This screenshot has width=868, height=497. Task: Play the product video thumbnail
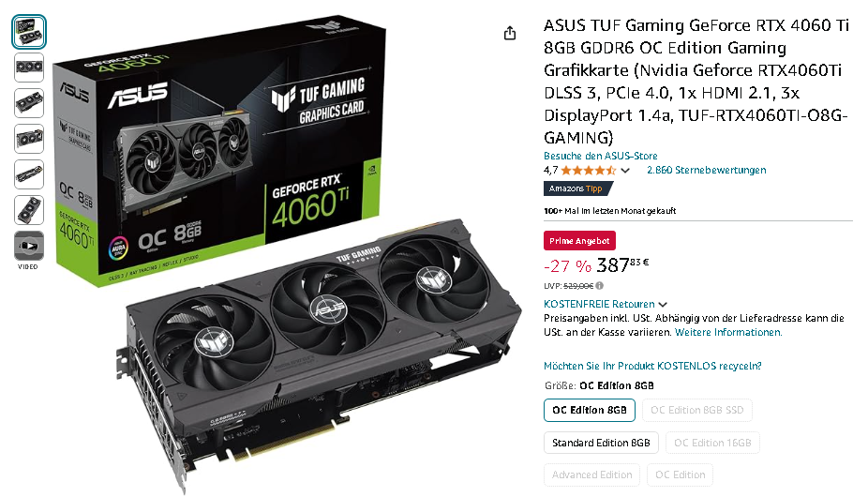tap(29, 246)
